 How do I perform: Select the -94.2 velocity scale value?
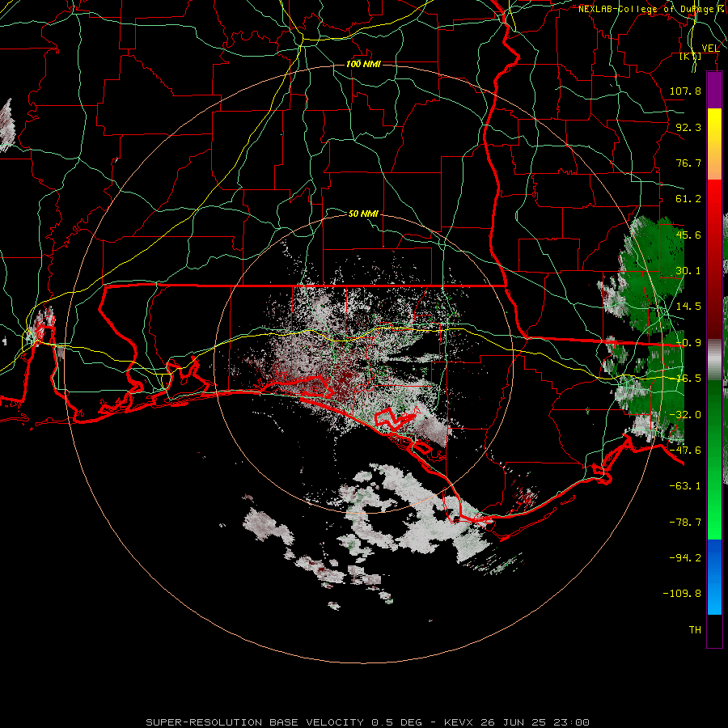click(685, 558)
